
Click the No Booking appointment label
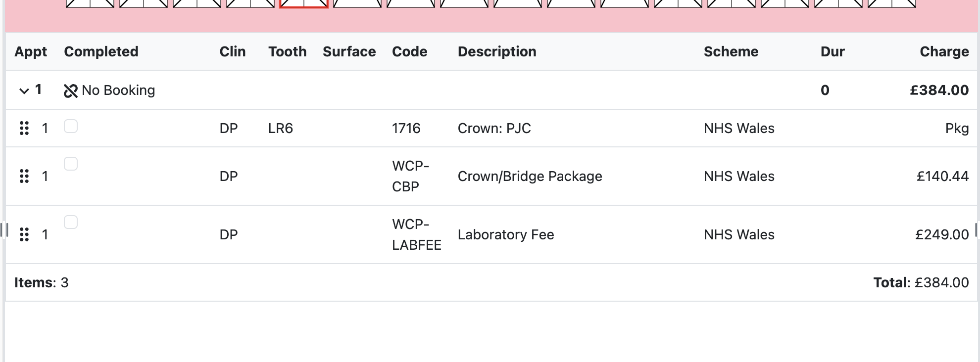pyautogui.click(x=118, y=90)
